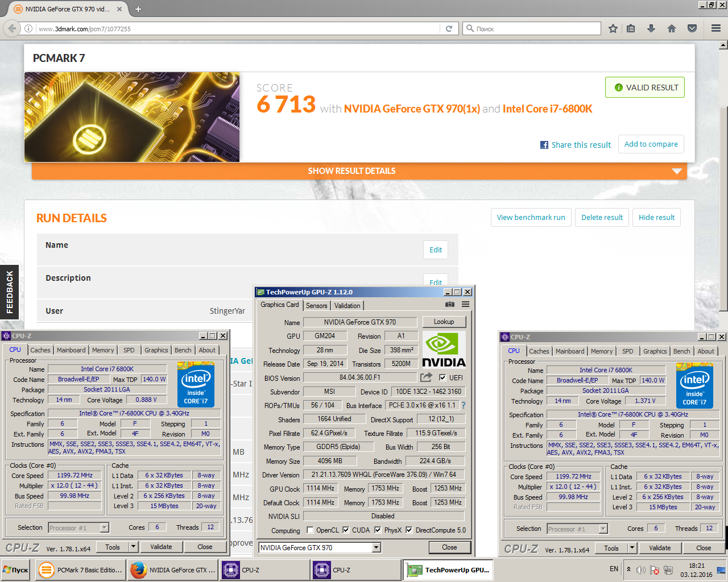The height and width of the screenshot is (582, 728).
Task: Click Validate button in left CPU-Z
Action: pos(161,547)
